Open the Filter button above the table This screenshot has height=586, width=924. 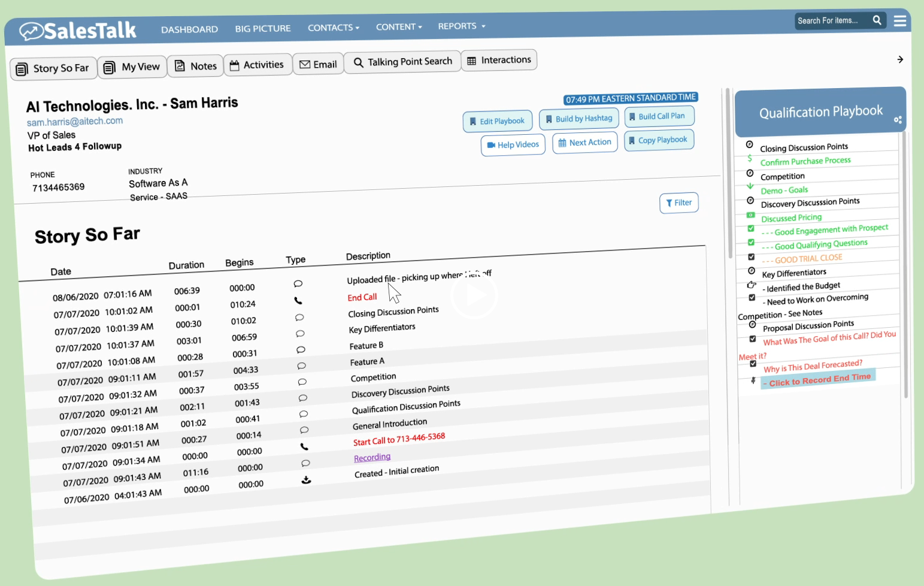tap(678, 203)
